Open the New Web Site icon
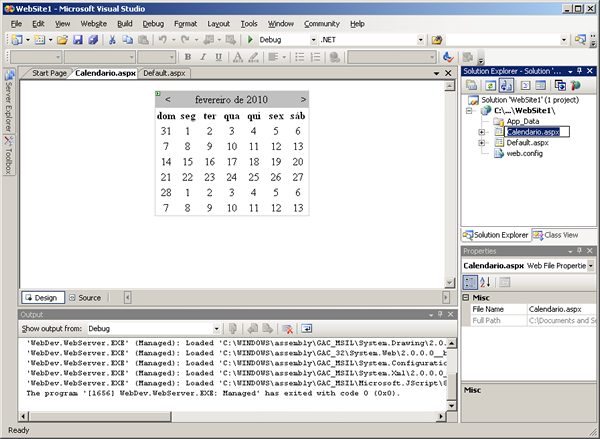The height and width of the screenshot is (439, 600). (x=17, y=40)
